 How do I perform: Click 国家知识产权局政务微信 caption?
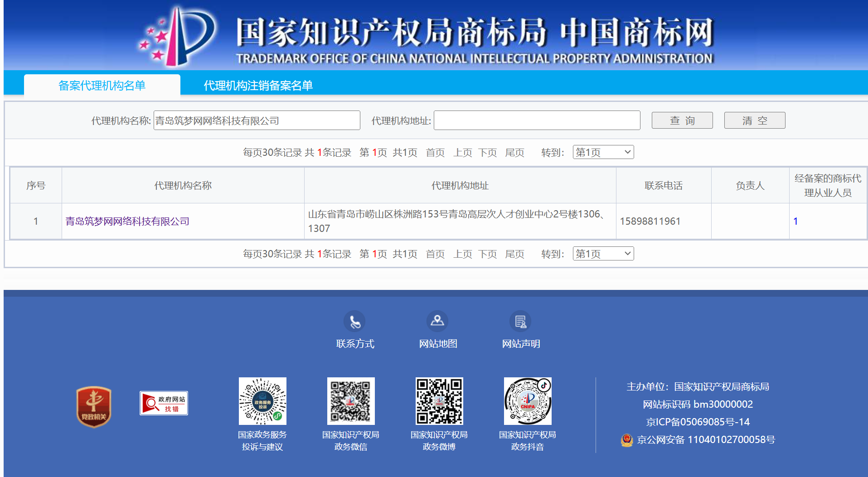pos(351,440)
